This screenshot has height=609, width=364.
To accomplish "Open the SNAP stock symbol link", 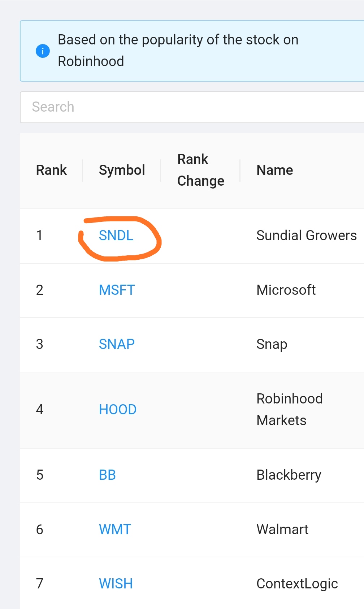I will click(117, 344).
